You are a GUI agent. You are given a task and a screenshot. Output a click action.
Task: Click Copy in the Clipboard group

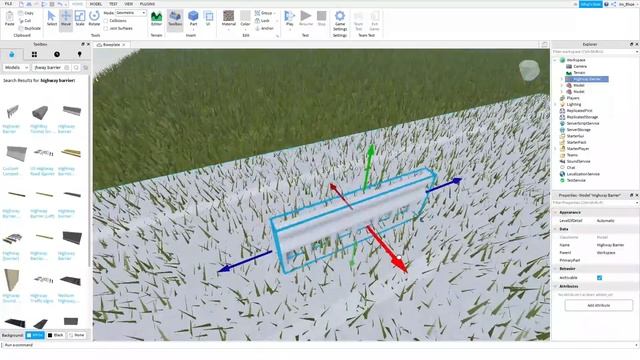point(26,13)
